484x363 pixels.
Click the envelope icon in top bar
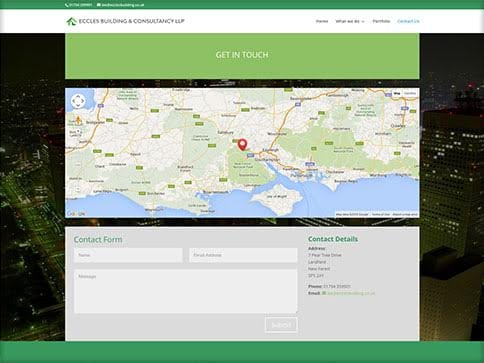99,5
